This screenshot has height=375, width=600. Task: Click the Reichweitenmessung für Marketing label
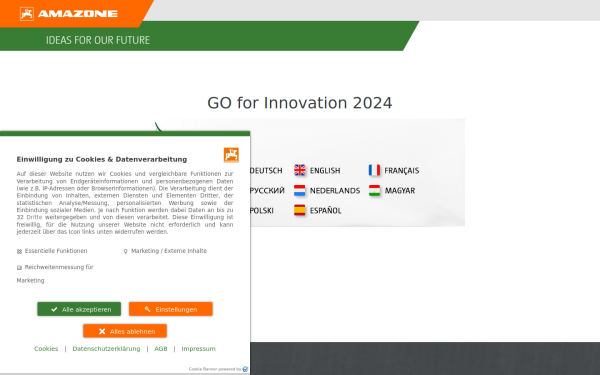coord(55,274)
